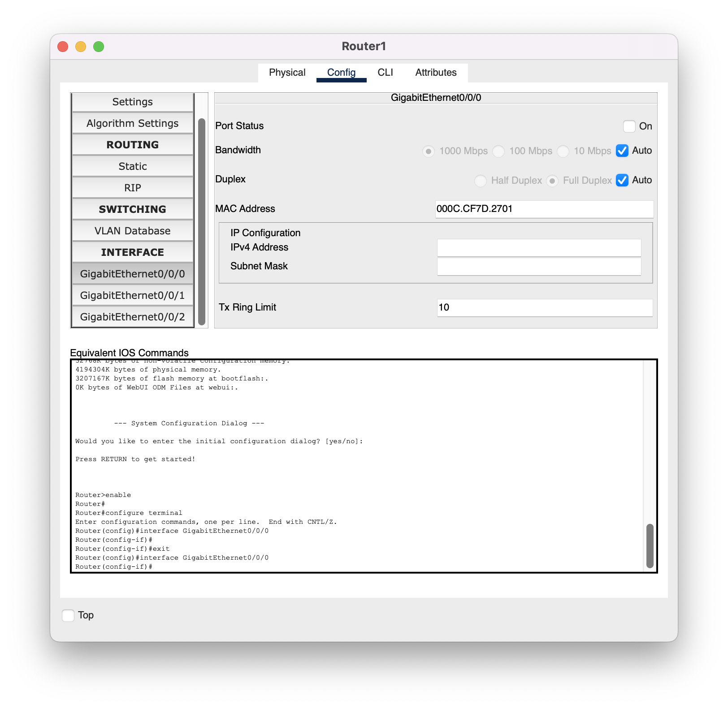Click the SWITCHING section header
The height and width of the screenshot is (708, 728).
coord(133,210)
